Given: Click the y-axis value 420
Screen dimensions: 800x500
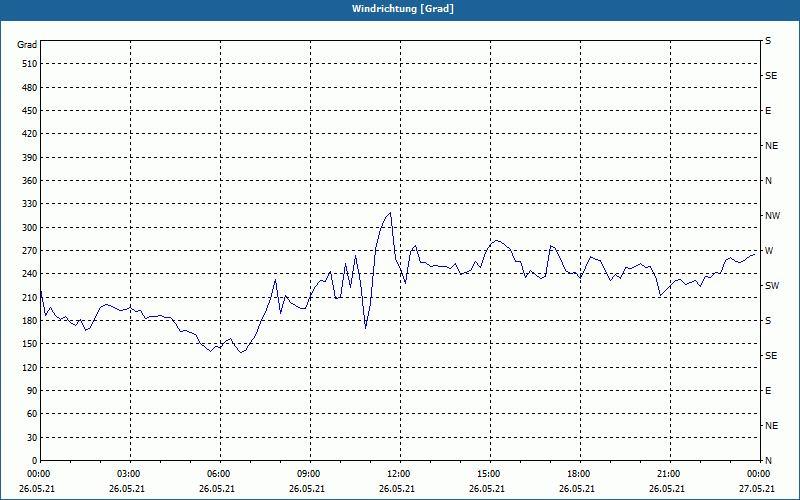Looking at the screenshot, I should point(29,134).
